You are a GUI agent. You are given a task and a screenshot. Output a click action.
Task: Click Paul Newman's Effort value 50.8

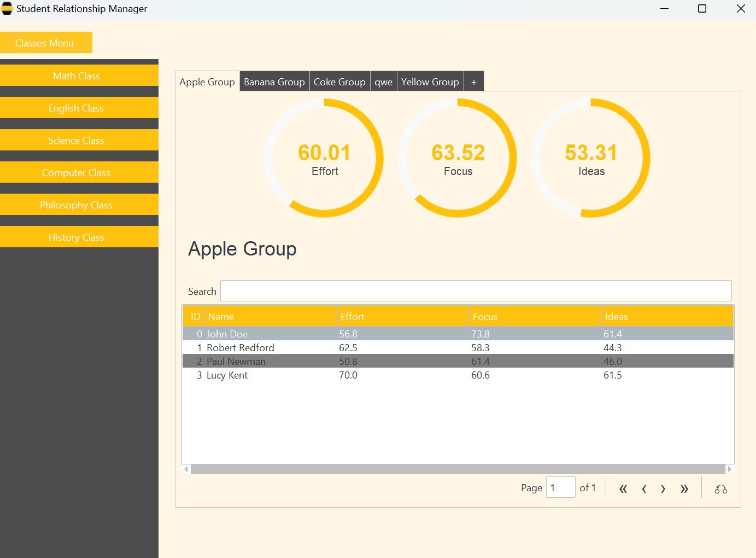(348, 361)
